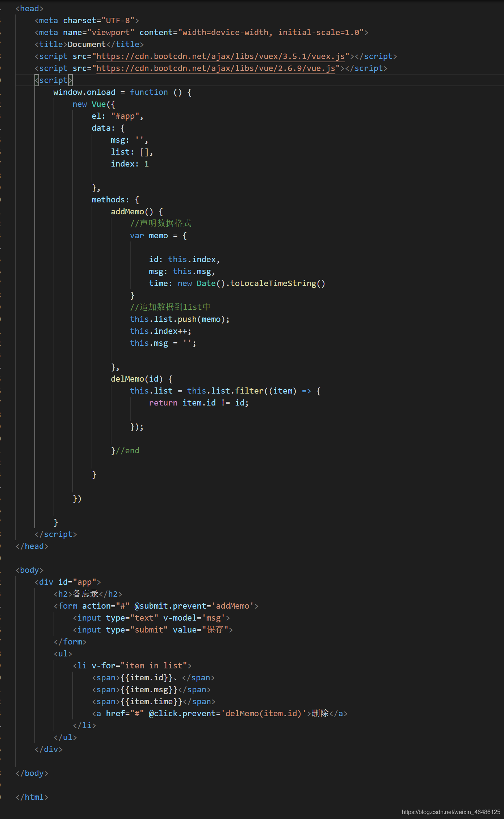The image size is (504, 819).
Task: Click the "this.msg = '';" line
Action: [163, 343]
